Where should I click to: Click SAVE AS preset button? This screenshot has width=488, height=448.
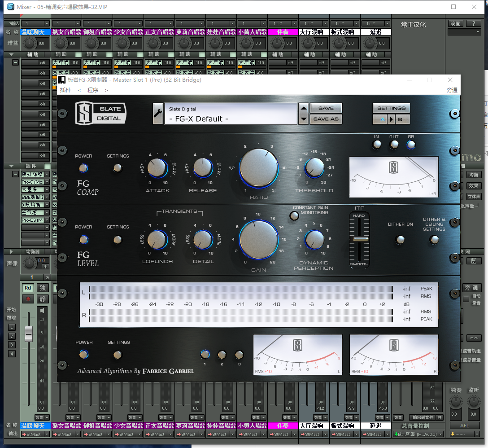pyautogui.click(x=326, y=119)
